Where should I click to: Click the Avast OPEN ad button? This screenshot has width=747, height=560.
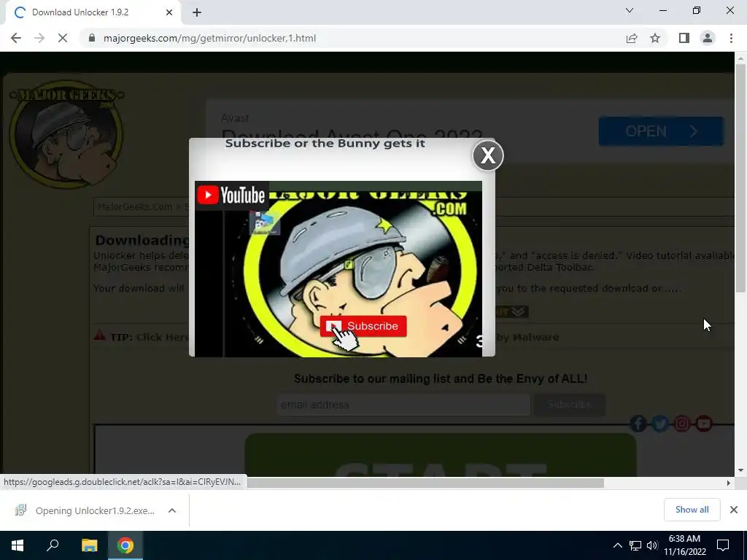661,131
